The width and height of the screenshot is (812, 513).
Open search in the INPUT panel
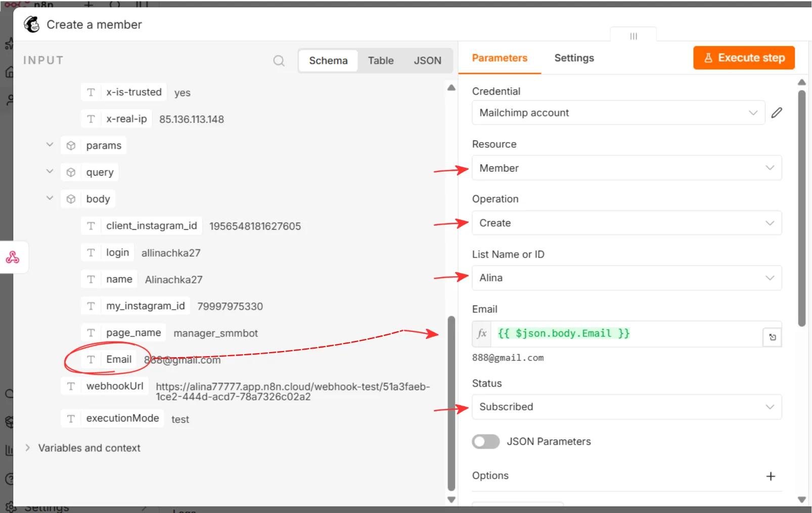[x=279, y=61]
